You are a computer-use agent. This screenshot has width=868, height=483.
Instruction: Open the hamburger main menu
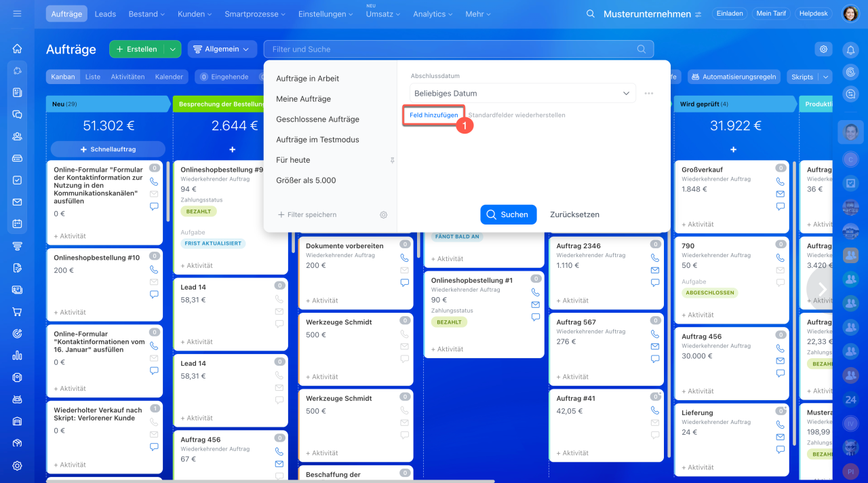[x=17, y=14]
